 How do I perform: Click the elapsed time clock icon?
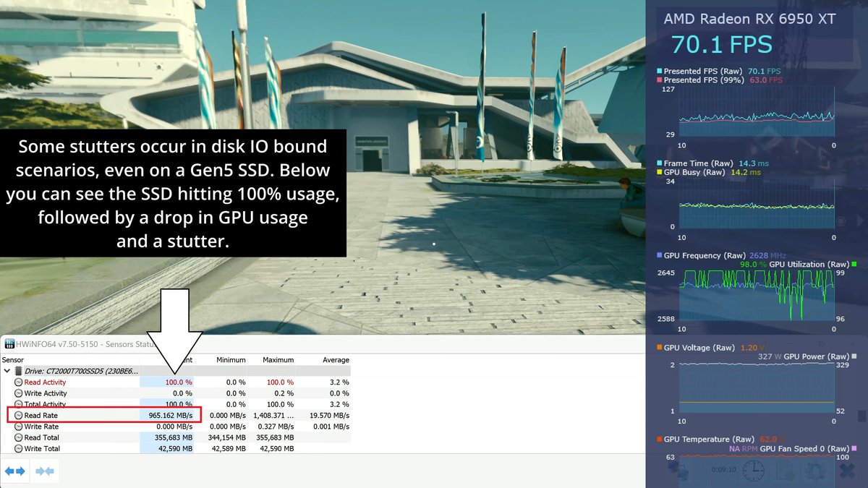click(752, 471)
